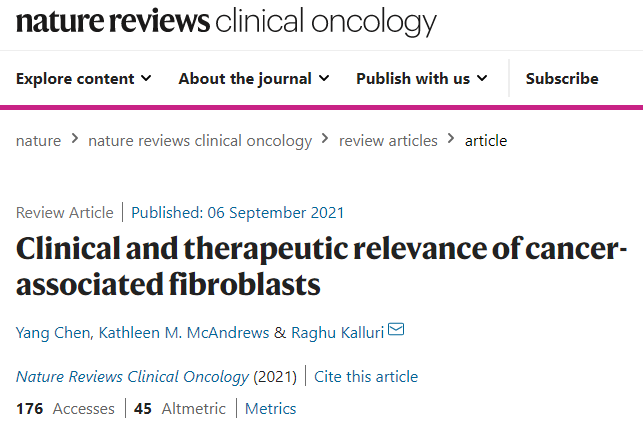Click the chevron before the article breadcrumb
643x428 pixels.
click(x=451, y=139)
